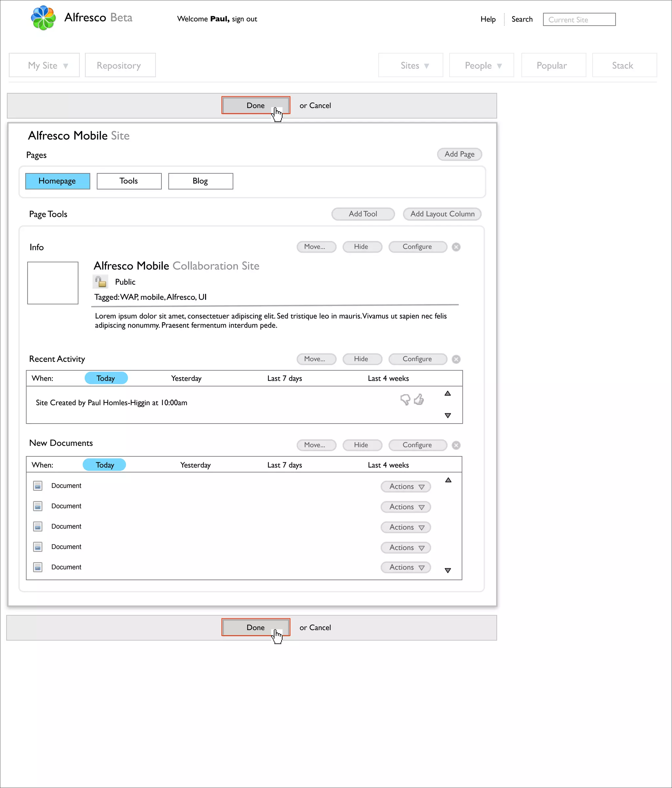
Task: Hide the Info tool
Action: [362, 247]
